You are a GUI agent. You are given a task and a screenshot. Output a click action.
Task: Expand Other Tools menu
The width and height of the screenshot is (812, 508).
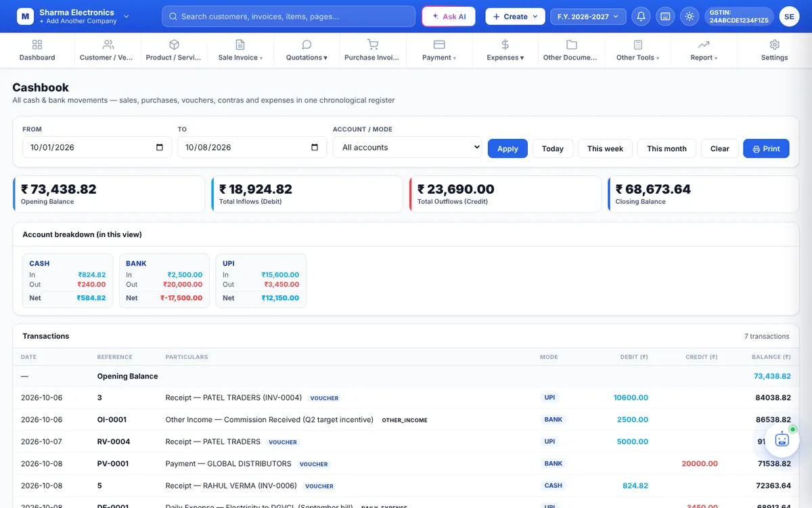[637, 50]
